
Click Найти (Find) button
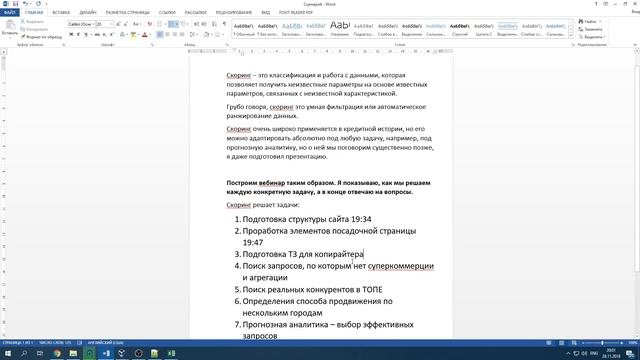coord(590,21)
